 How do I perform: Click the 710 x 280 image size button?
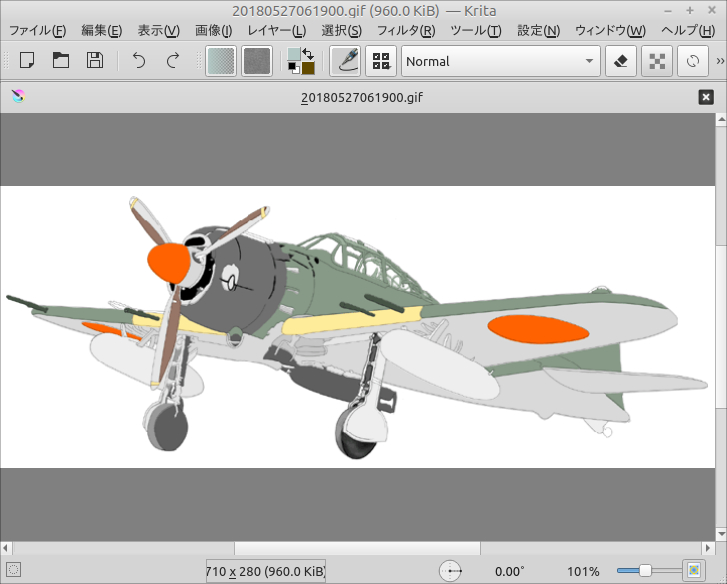click(266, 571)
